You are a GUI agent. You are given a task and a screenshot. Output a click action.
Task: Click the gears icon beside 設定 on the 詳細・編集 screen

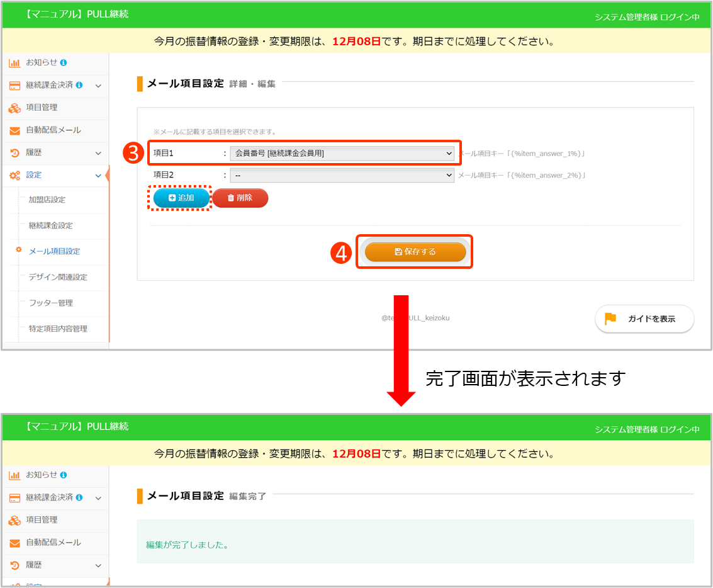pos(14,176)
